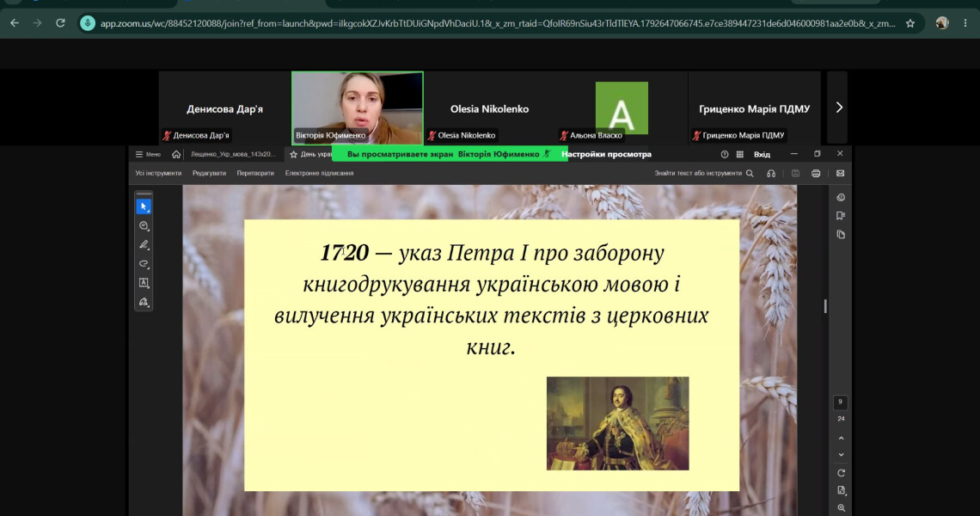Go to previous page with up arrow
Screen dimensions: 980x516
coord(841,439)
